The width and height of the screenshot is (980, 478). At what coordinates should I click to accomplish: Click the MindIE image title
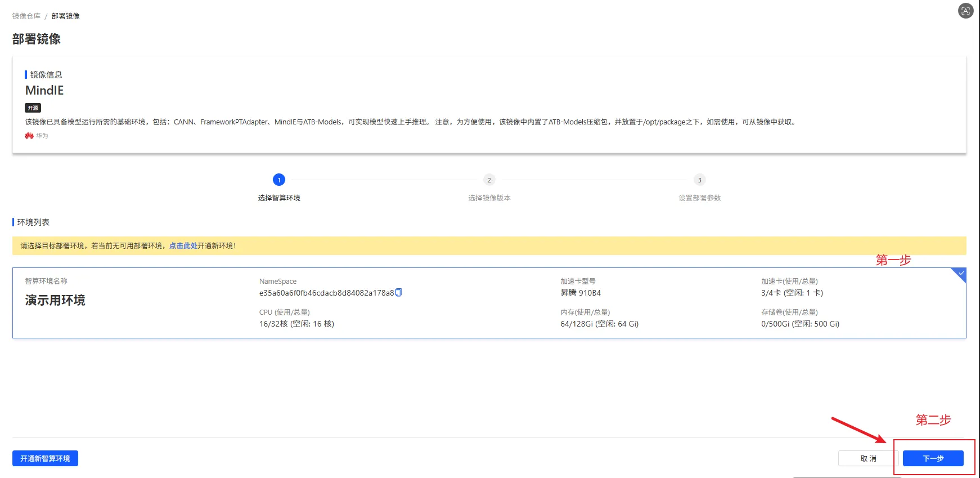point(44,90)
